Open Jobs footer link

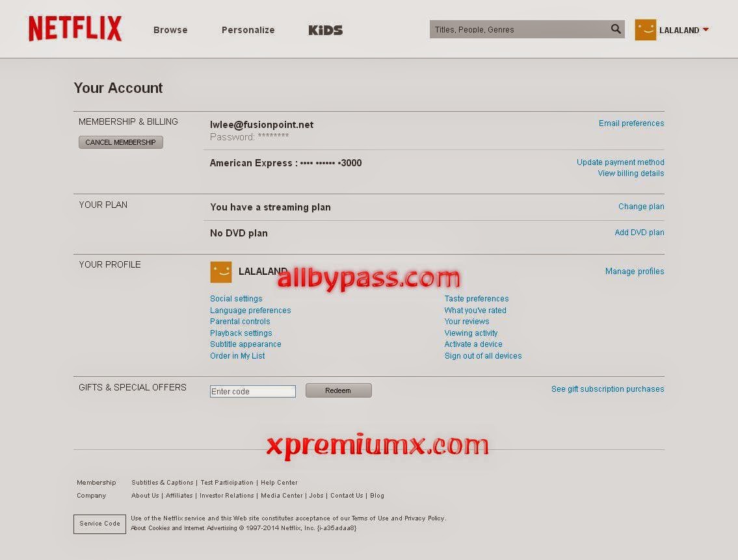pos(316,496)
